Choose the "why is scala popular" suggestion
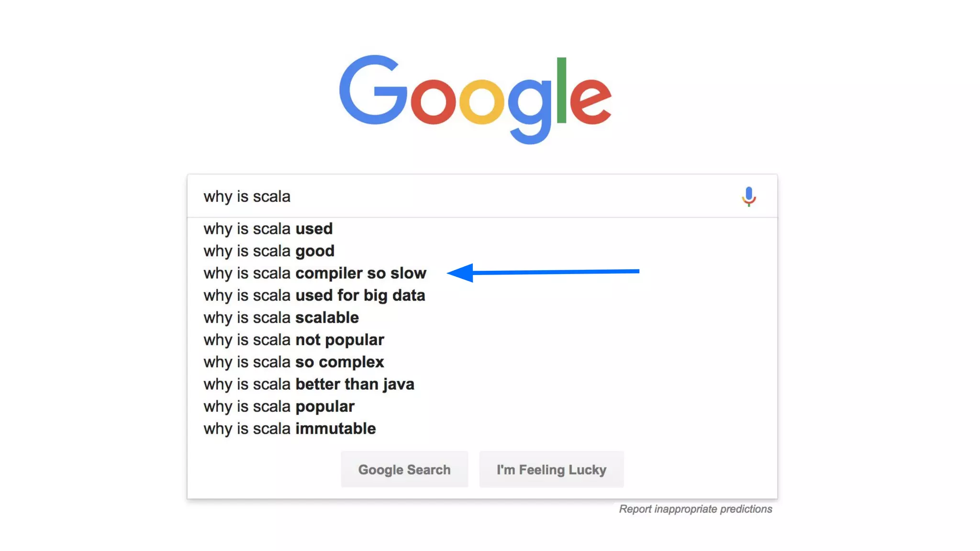The height and width of the screenshot is (551, 980). (278, 407)
